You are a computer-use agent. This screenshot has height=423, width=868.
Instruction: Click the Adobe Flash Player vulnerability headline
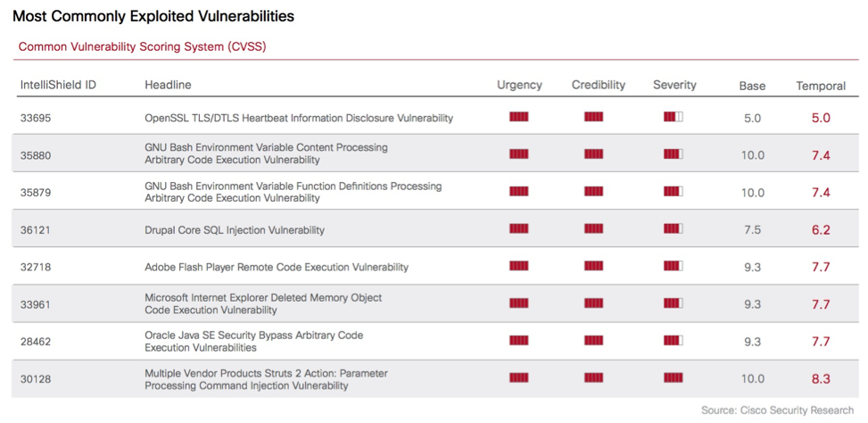pos(277,267)
